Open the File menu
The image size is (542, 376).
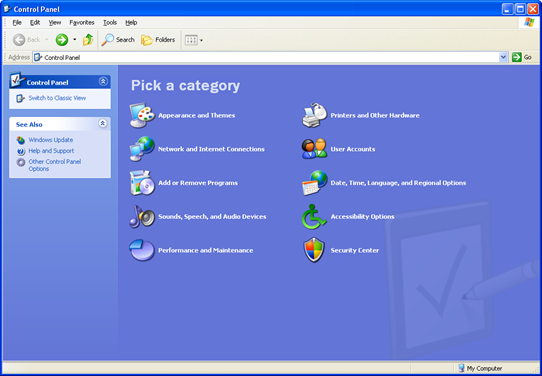(17, 22)
